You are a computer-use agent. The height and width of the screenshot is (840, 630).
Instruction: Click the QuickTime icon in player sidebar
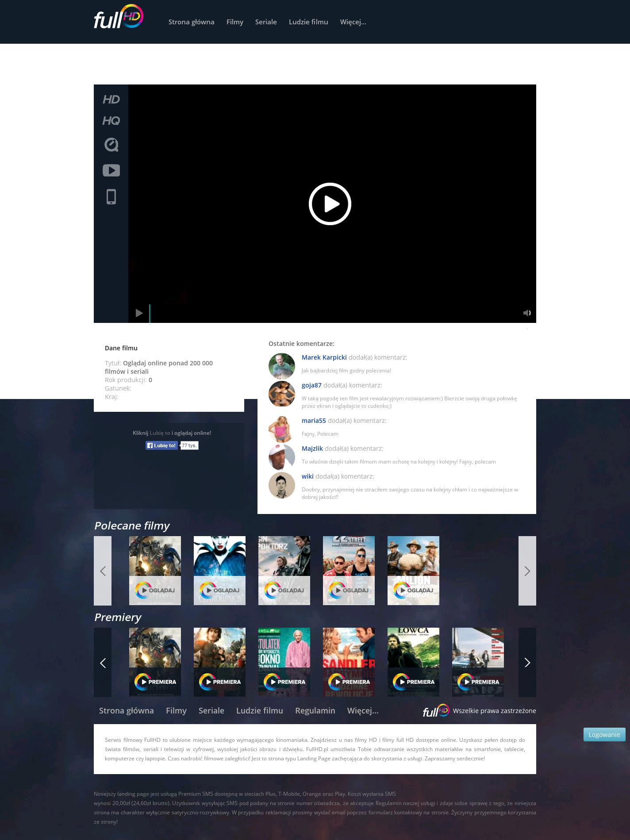pyautogui.click(x=111, y=145)
